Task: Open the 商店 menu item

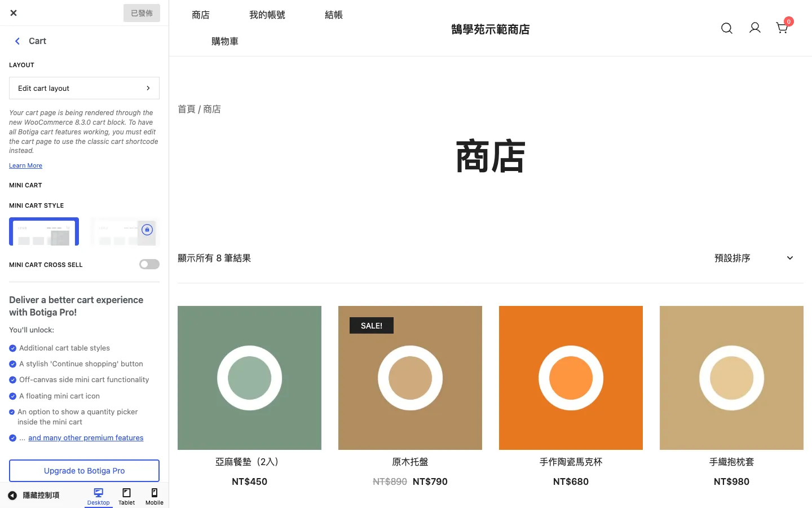Action: (201, 15)
